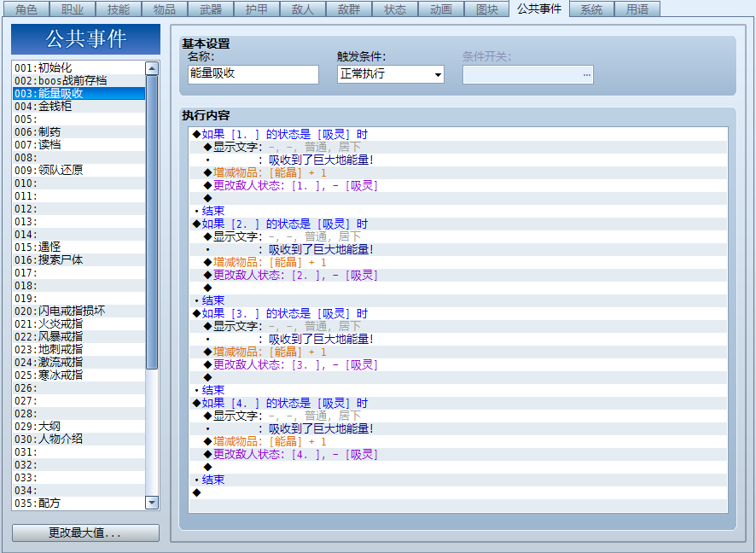Viewport: 756px width, 553px height.
Task: Select 显示文字 command under condition [2. ]
Action: pos(458,236)
